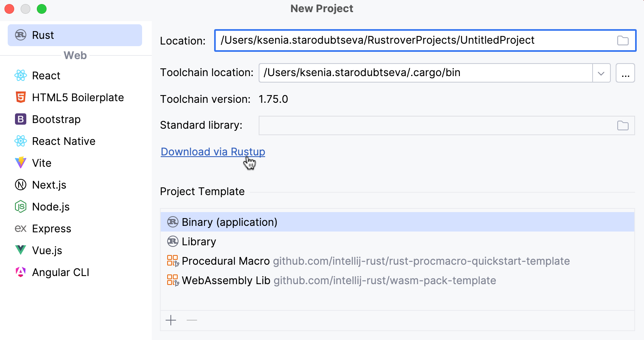Select the Next.js generator

49,185
